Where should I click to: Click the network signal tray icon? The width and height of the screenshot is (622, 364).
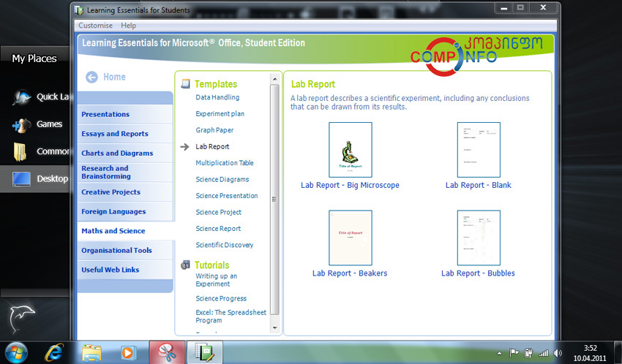pos(544,353)
